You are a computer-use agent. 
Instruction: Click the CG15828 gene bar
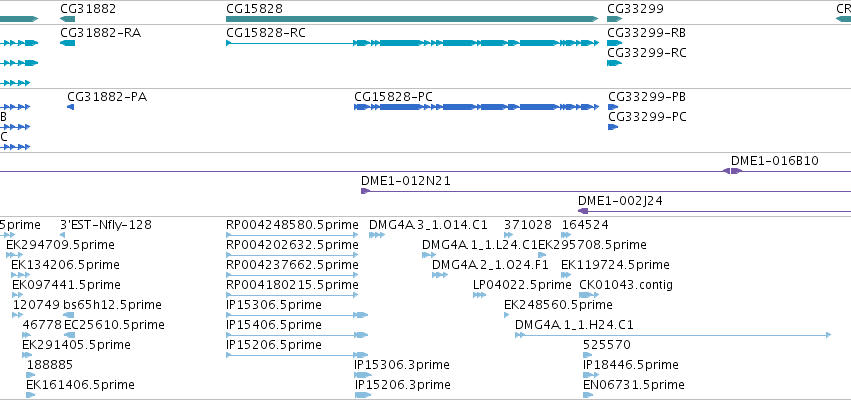pos(412,19)
